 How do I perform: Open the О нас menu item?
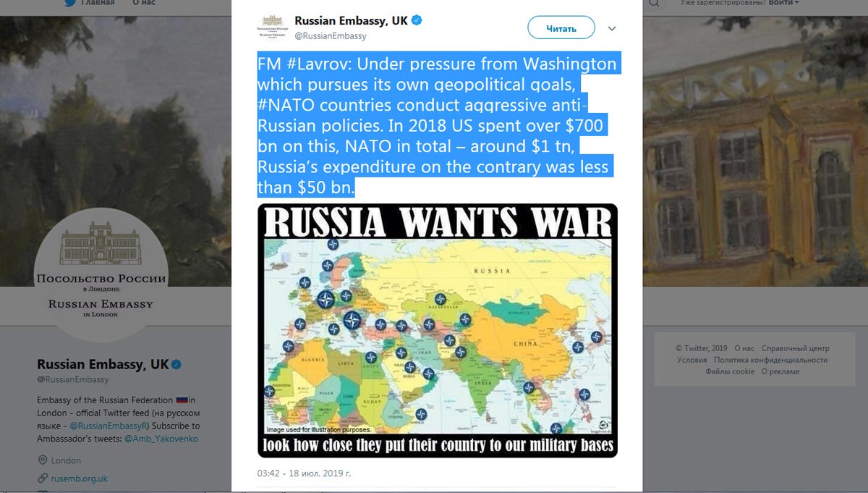143,3
